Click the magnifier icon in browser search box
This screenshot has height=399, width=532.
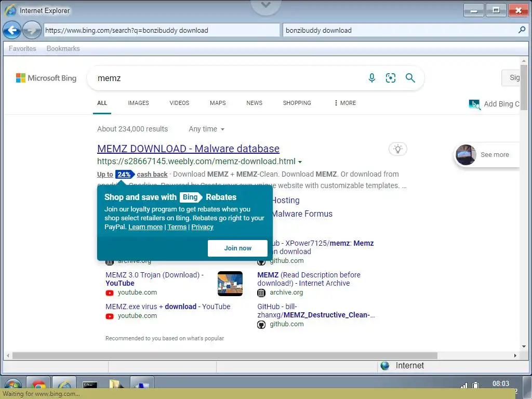click(x=522, y=30)
